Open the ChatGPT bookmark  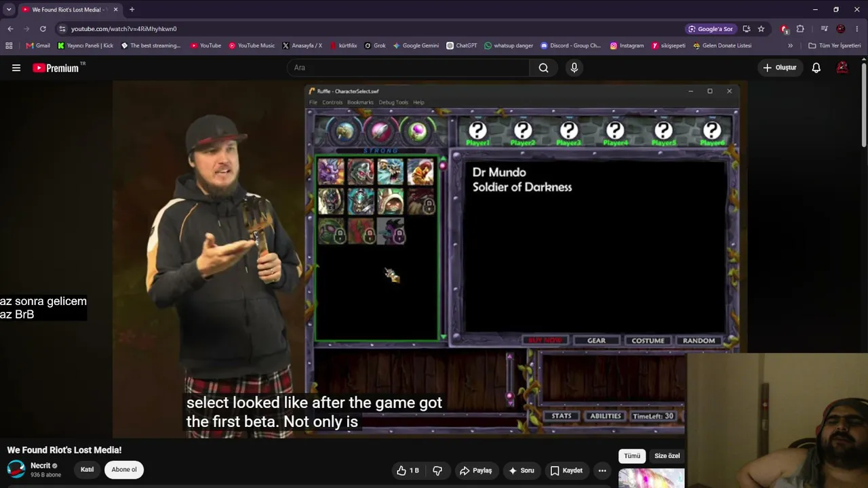pyautogui.click(x=462, y=45)
